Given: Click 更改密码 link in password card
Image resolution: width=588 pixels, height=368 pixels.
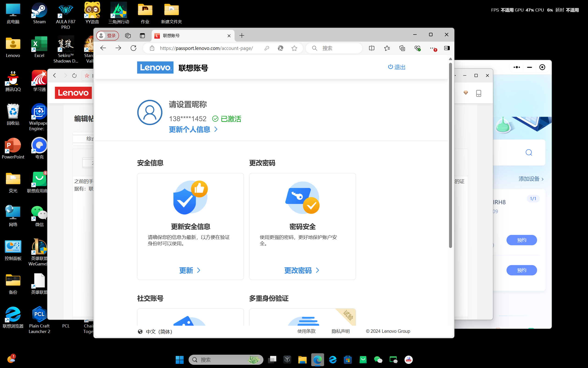Looking at the screenshot, I should [x=302, y=270].
